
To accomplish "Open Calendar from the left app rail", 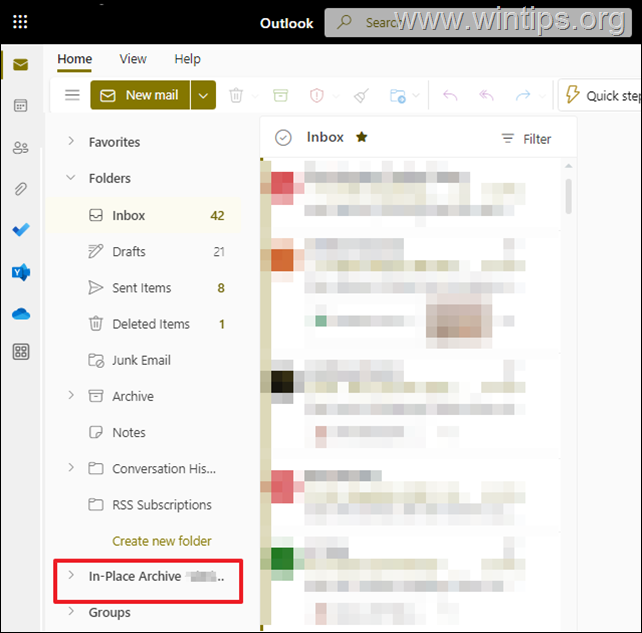I will point(20,106).
